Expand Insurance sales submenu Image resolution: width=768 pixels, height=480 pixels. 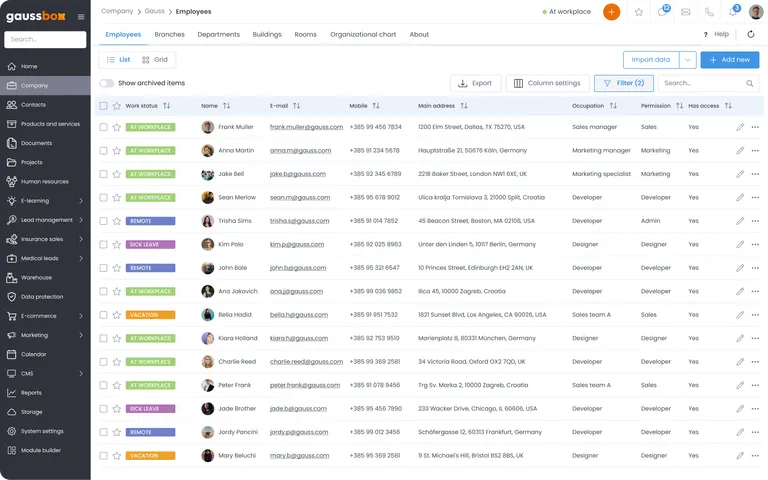81,239
